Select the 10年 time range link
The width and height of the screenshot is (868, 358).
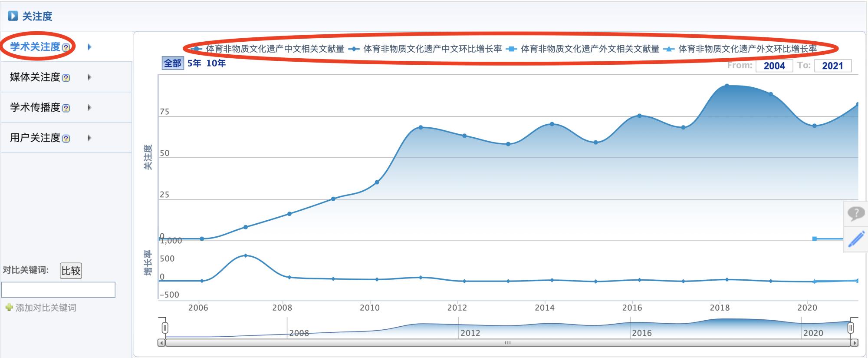pyautogui.click(x=216, y=63)
